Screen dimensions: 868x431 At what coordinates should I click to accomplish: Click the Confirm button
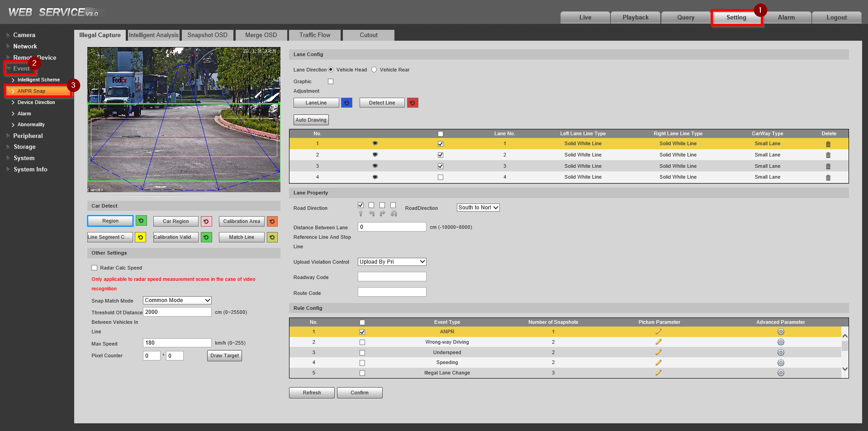tap(359, 393)
